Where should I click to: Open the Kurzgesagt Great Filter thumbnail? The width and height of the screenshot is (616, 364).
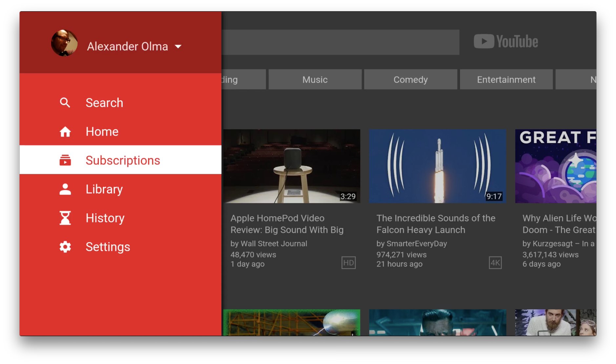[556, 166]
